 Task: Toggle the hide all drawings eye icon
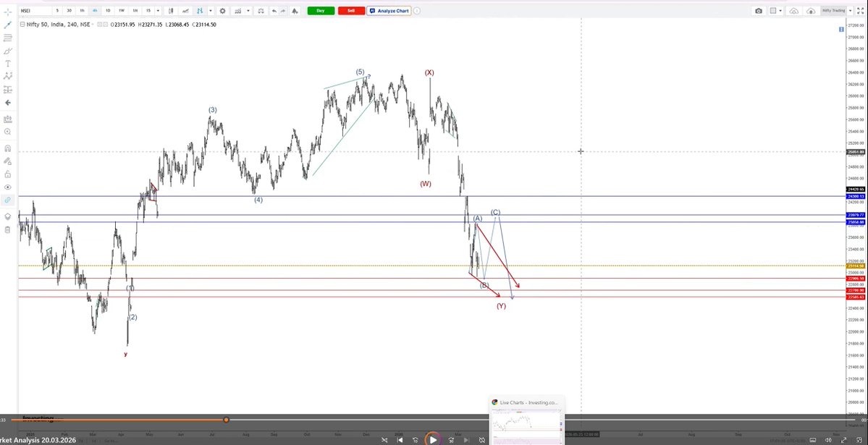[8, 187]
